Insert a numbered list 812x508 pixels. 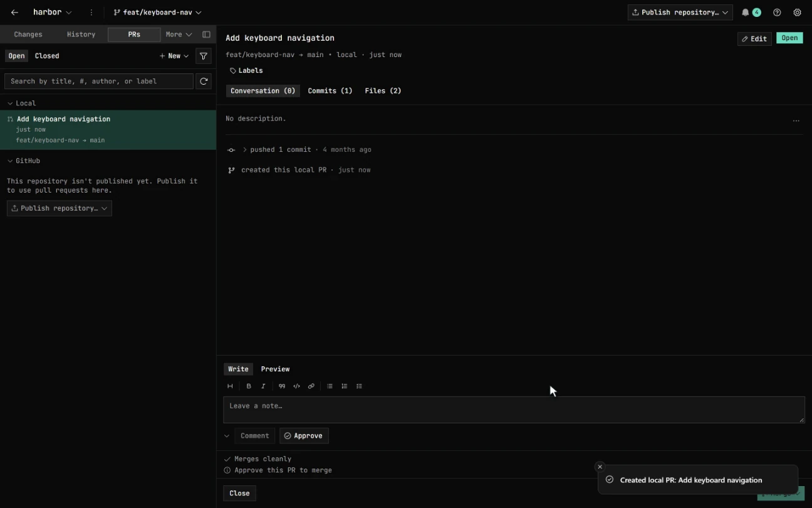point(345,386)
